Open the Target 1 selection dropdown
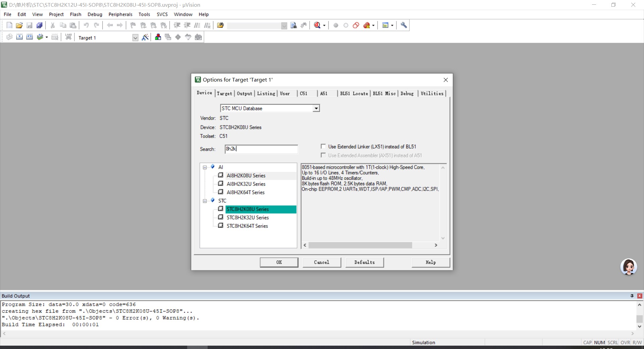The width and height of the screenshot is (644, 349). click(135, 38)
